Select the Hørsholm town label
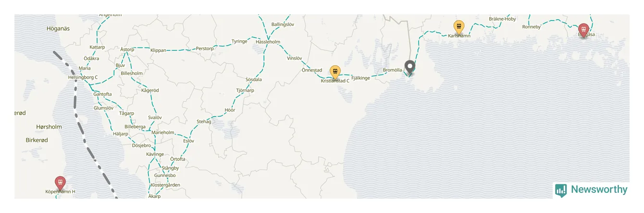This screenshot has width=644, height=213. coord(49,127)
